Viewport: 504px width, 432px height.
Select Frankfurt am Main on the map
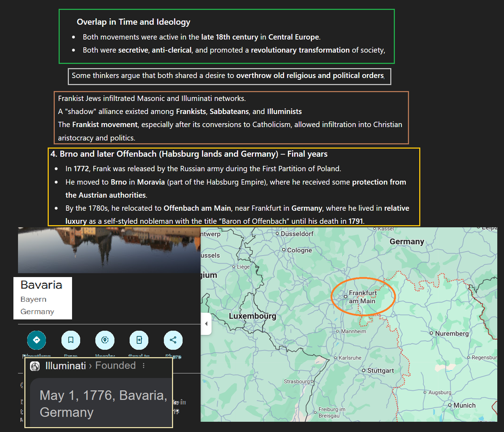(362, 297)
